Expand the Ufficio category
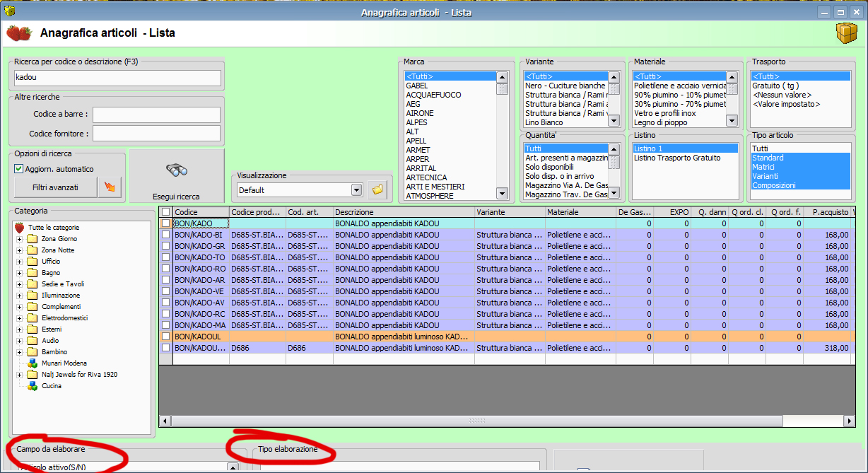 19,262
